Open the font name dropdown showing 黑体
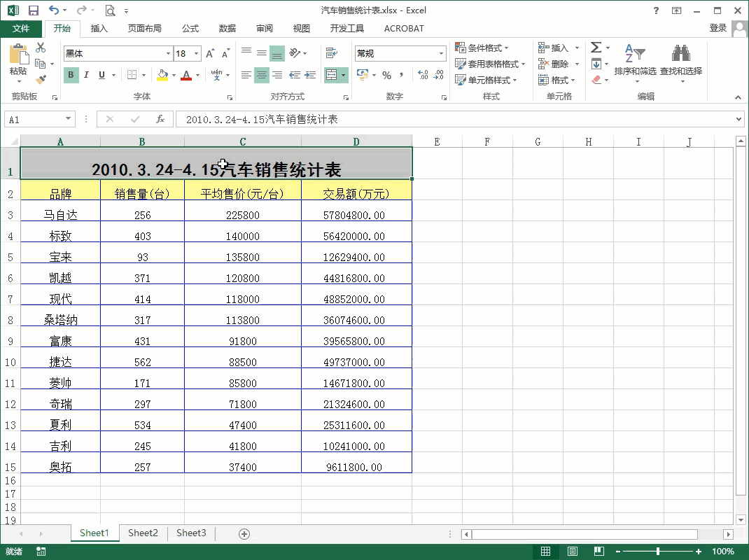This screenshot has height=560, width=749. pyautogui.click(x=168, y=53)
